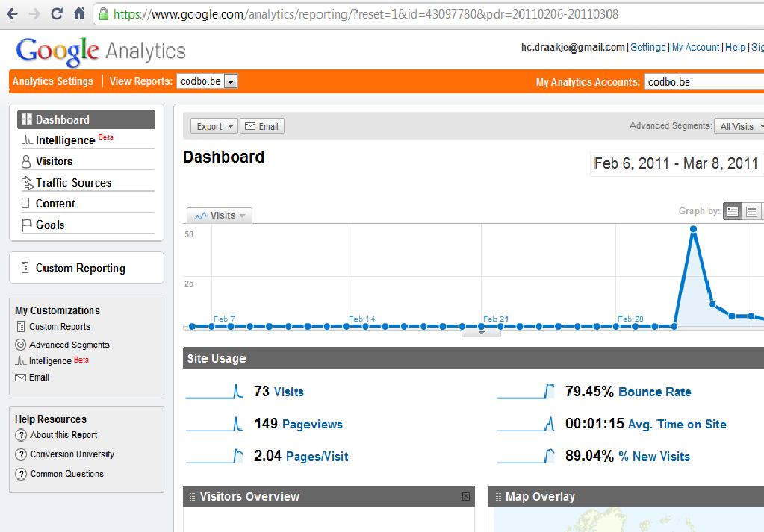Viewport: 764px width, 532px height.
Task: Open Visitors in the sidebar menu
Action: (86, 161)
